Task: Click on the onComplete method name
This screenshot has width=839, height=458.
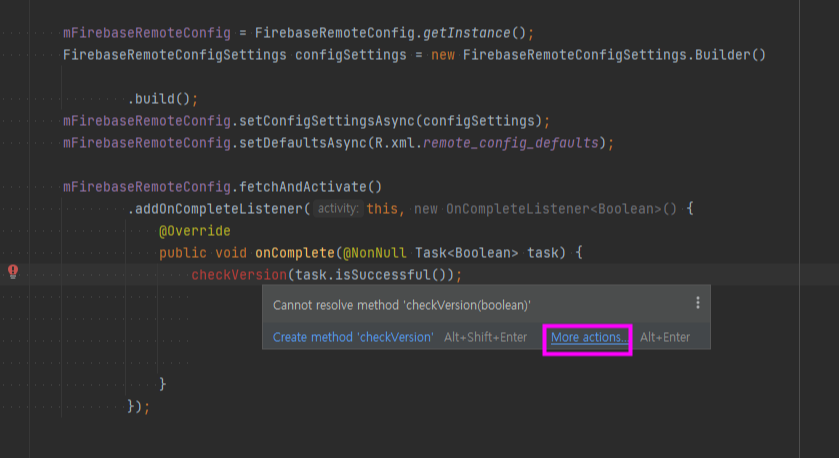Action: 295,253
